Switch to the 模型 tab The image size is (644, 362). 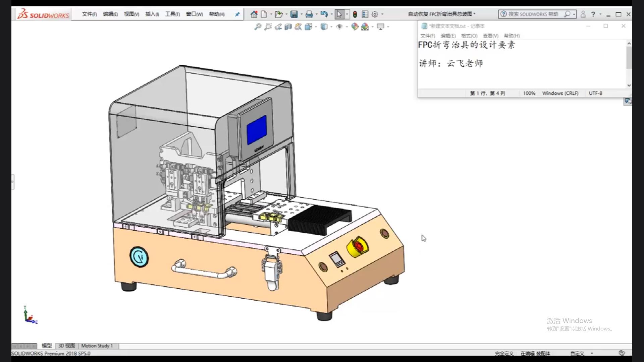(x=47, y=346)
